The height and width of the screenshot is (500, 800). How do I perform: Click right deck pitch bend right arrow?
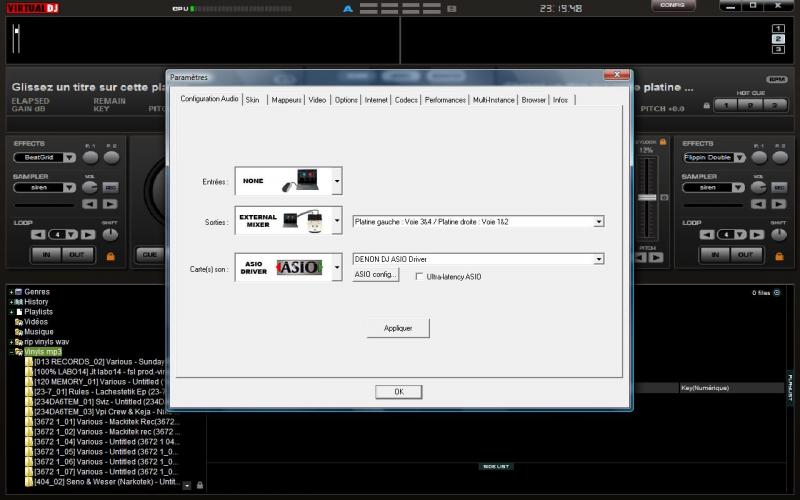[x=656, y=258]
